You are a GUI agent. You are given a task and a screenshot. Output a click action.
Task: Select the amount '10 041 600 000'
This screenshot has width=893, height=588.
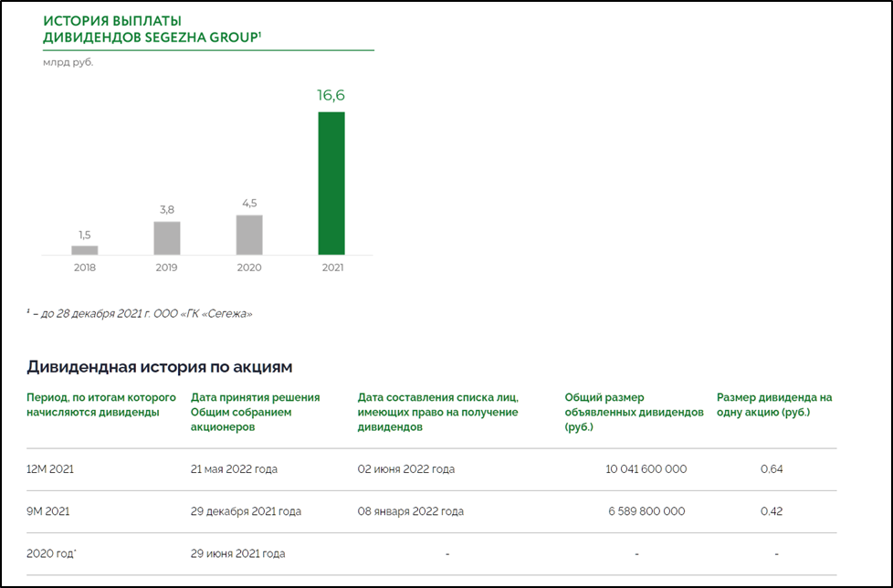[x=646, y=469]
